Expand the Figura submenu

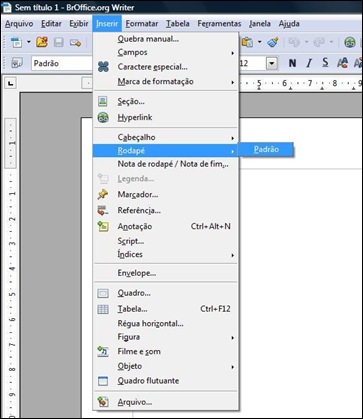click(166, 337)
